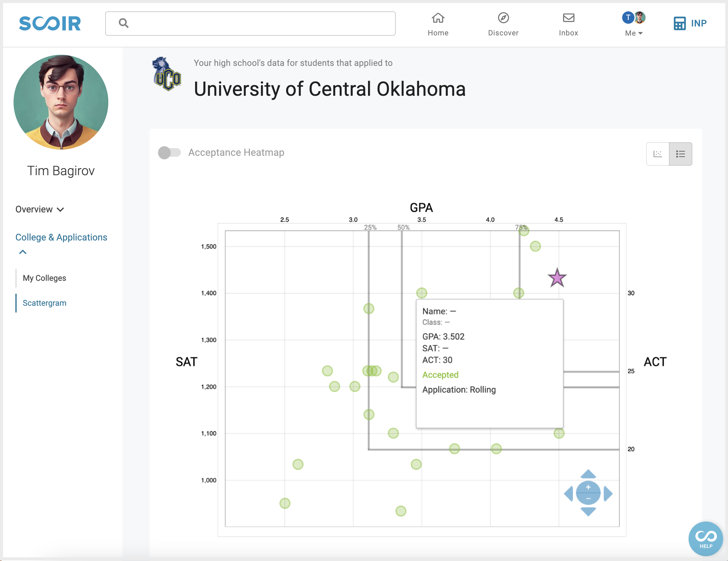The width and height of the screenshot is (728, 561).
Task: Click the University of Central Oklahoma heading
Action: click(x=330, y=89)
